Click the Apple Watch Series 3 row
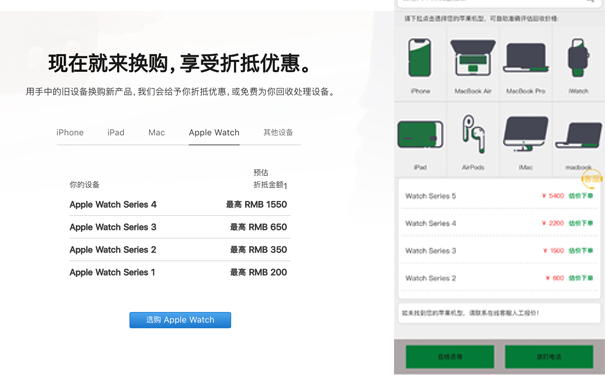605x375 pixels. click(x=180, y=227)
